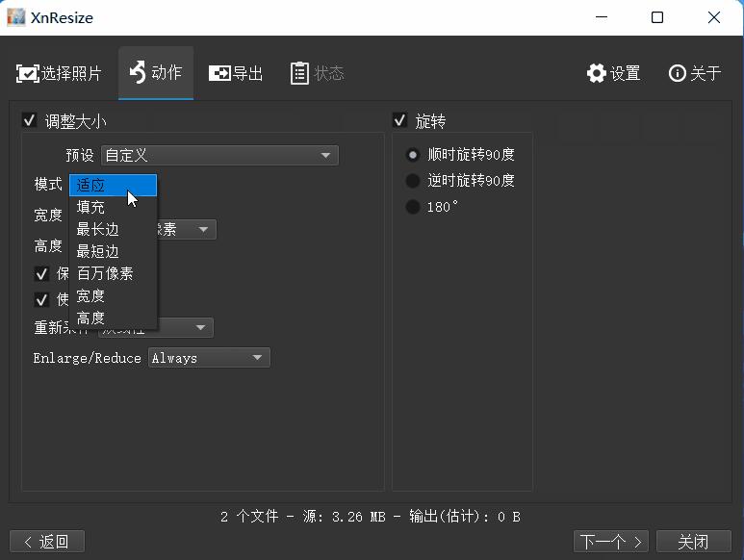
Task: Click the 动作 (actions) tab icon
Action: [x=138, y=72]
